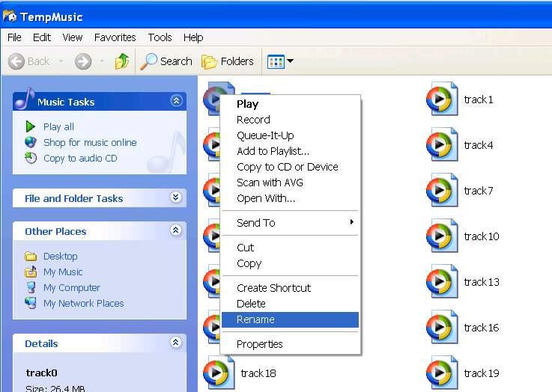552x392 pixels.
Task: Open the Favorites menu
Action: click(115, 37)
